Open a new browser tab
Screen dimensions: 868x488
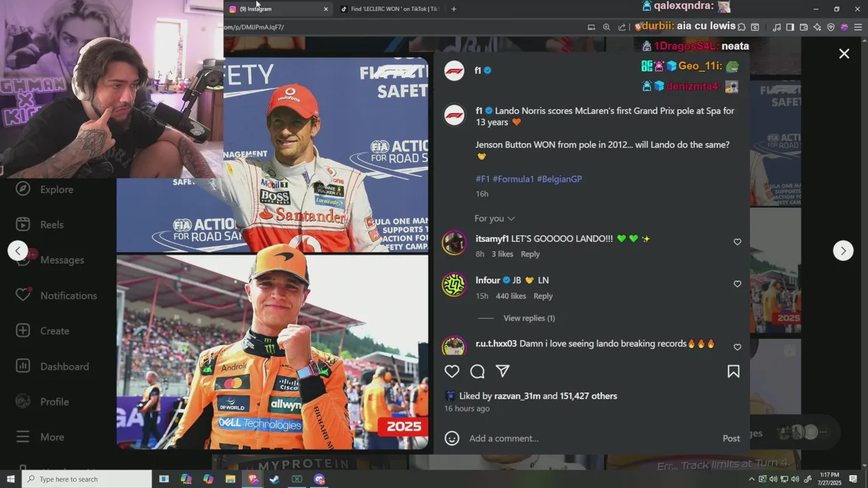pos(454,9)
